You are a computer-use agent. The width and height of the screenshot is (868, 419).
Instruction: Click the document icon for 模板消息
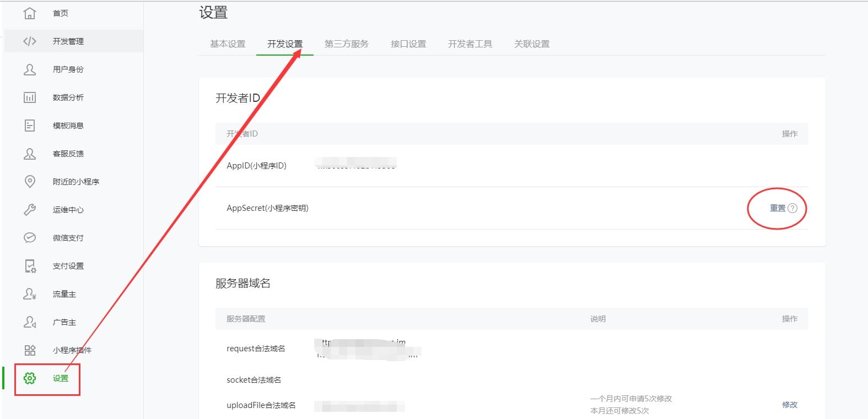(x=30, y=126)
